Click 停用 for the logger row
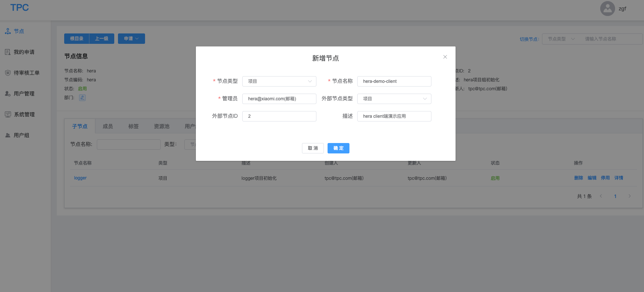Viewport: 644px width, 292px height. pos(605,178)
